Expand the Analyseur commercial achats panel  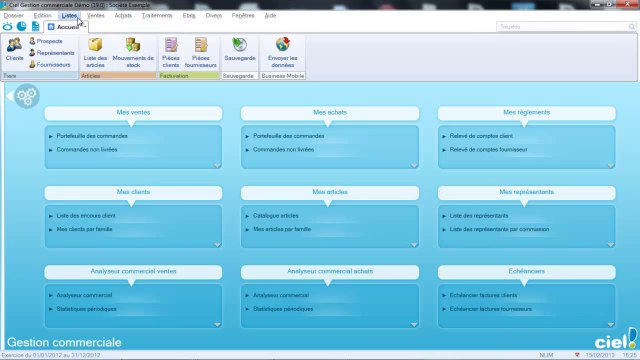(414, 324)
